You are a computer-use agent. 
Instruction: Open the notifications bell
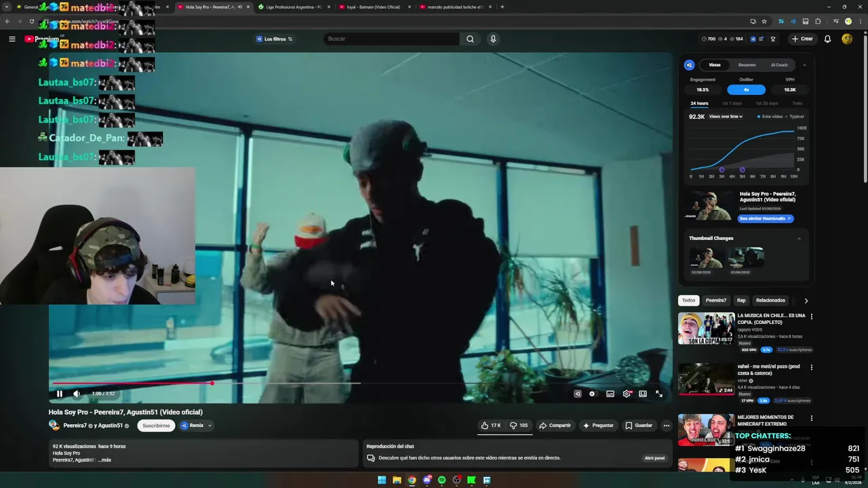[827, 39]
